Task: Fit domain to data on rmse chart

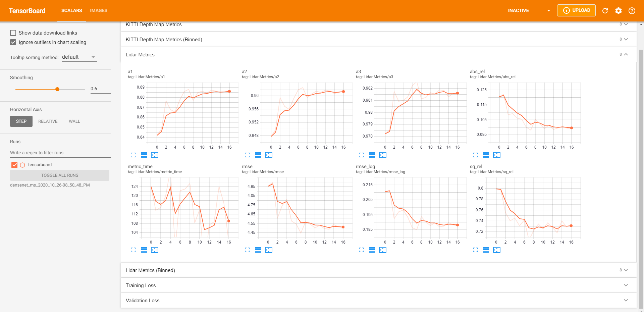Action: [x=269, y=250]
